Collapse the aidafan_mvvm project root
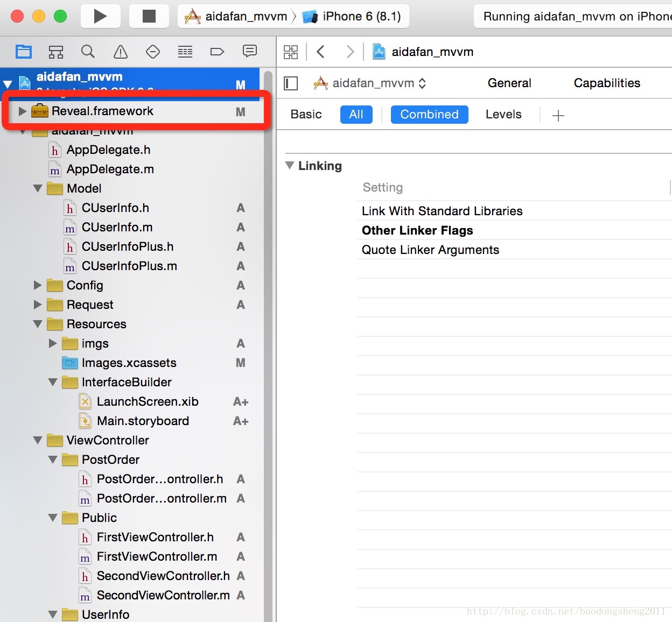The image size is (672, 622). click(8, 84)
